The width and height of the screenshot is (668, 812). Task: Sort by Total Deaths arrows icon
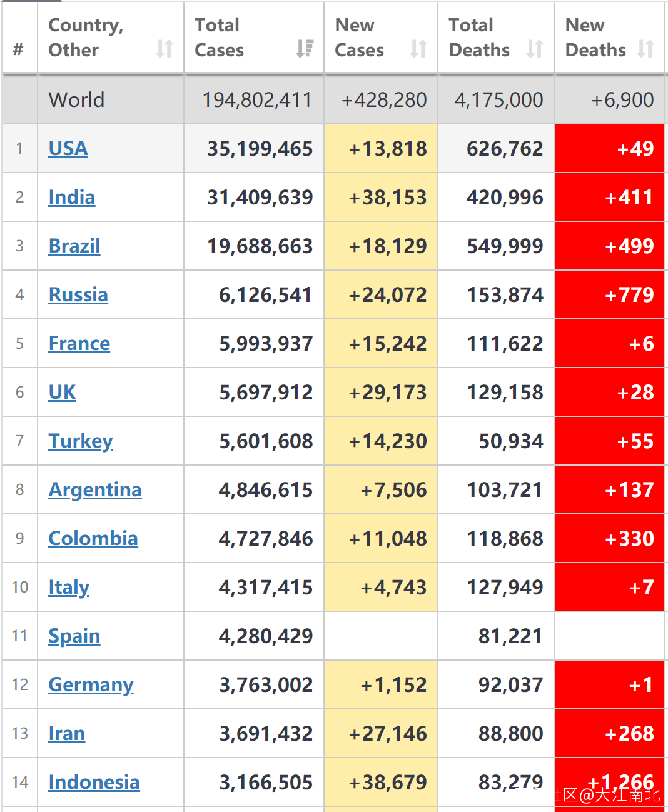point(535,49)
